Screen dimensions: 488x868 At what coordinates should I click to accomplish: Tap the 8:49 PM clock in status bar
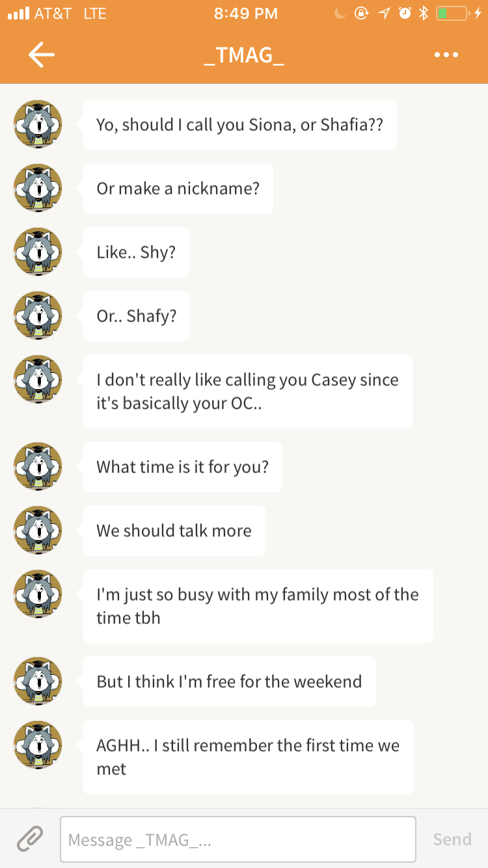(x=245, y=13)
